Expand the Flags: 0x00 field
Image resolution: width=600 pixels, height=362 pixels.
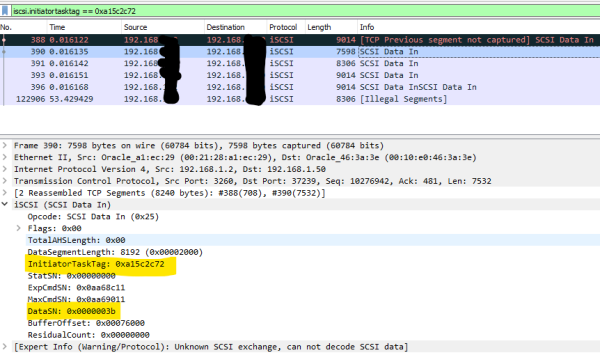(x=18, y=228)
